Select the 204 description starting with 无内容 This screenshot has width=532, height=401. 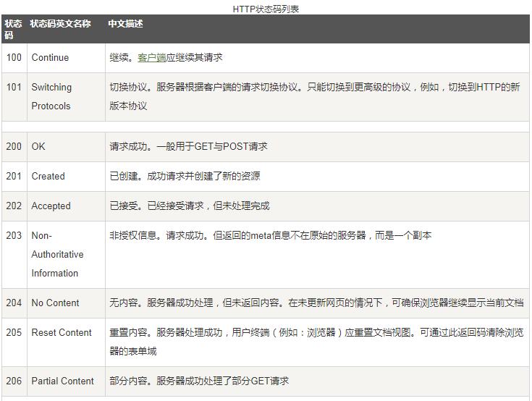coord(317,303)
